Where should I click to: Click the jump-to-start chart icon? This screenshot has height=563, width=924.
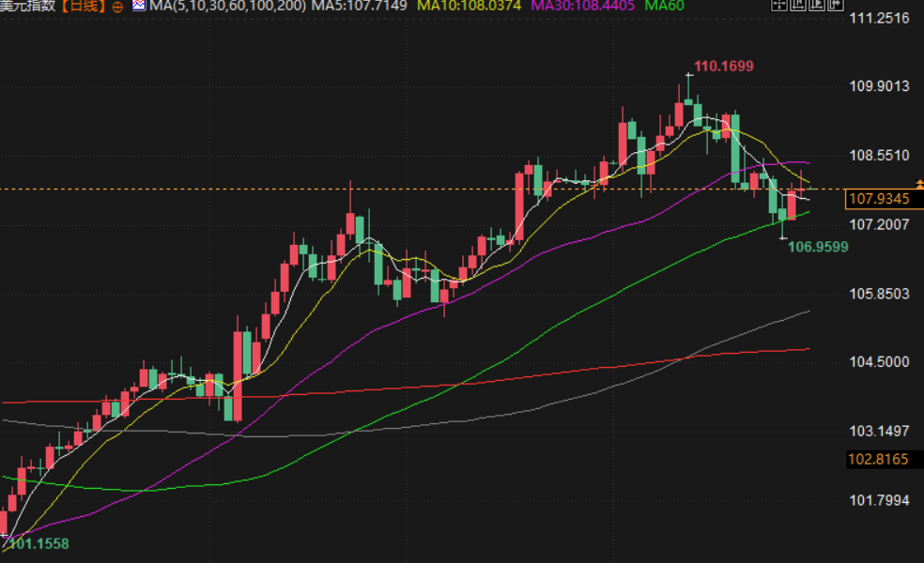[798, 5]
